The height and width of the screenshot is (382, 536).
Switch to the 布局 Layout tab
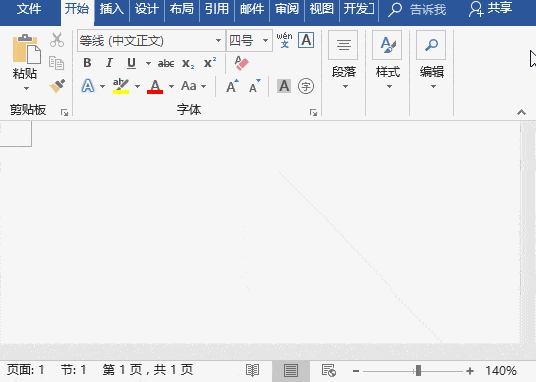[182, 9]
